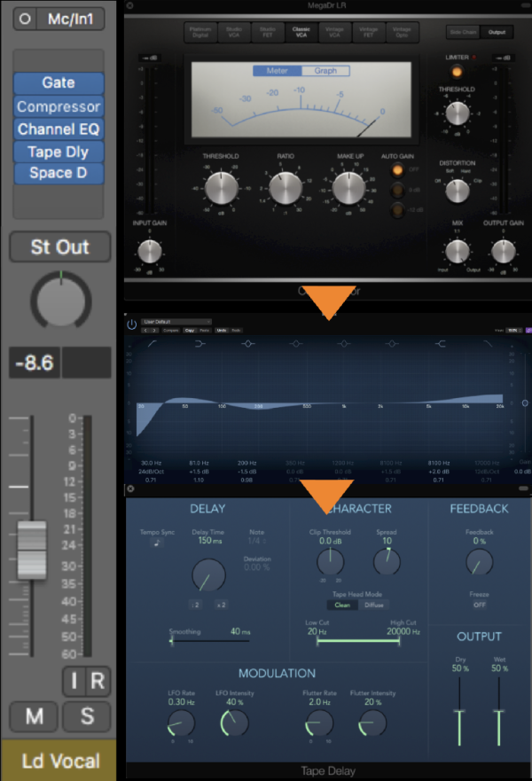Select the Platinum Digital compressor model
The height and width of the screenshot is (781, 532).
click(x=200, y=33)
